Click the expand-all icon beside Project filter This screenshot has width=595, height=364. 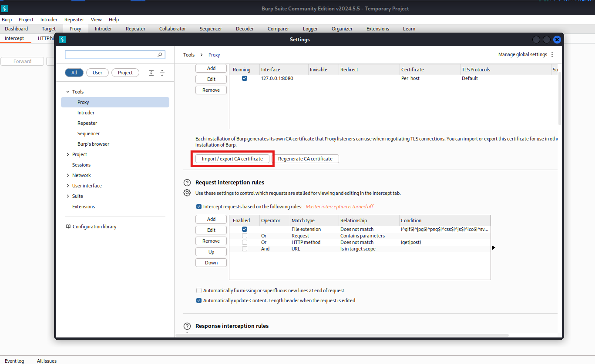pyautogui.click(x=151, y=73)
